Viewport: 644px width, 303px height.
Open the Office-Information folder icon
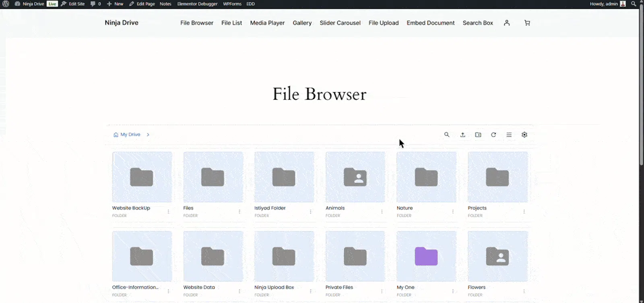pos(142,256)
